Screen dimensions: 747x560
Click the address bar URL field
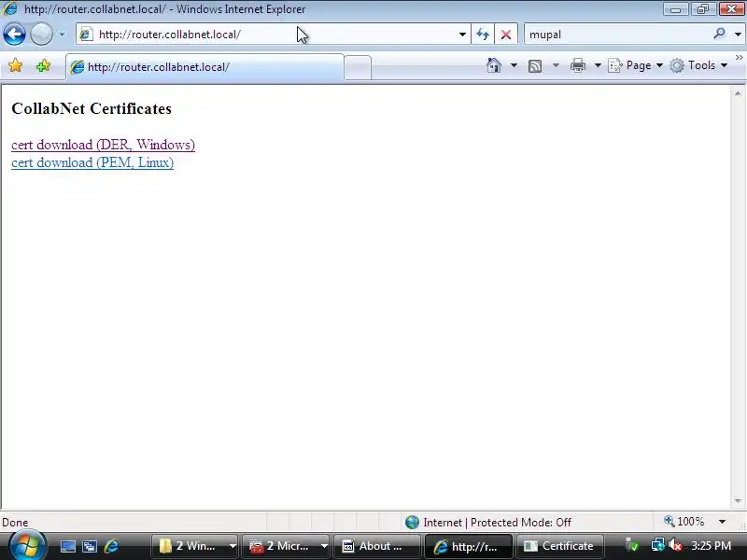pyautogui.click(x=274, y=35)
